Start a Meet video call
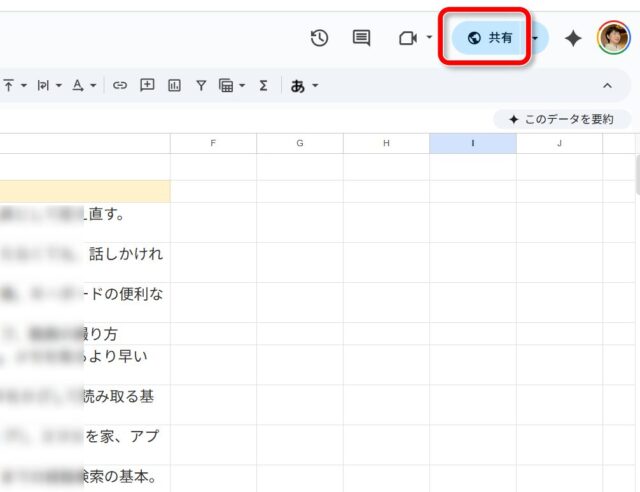640x492 pixels. (407, 38)
